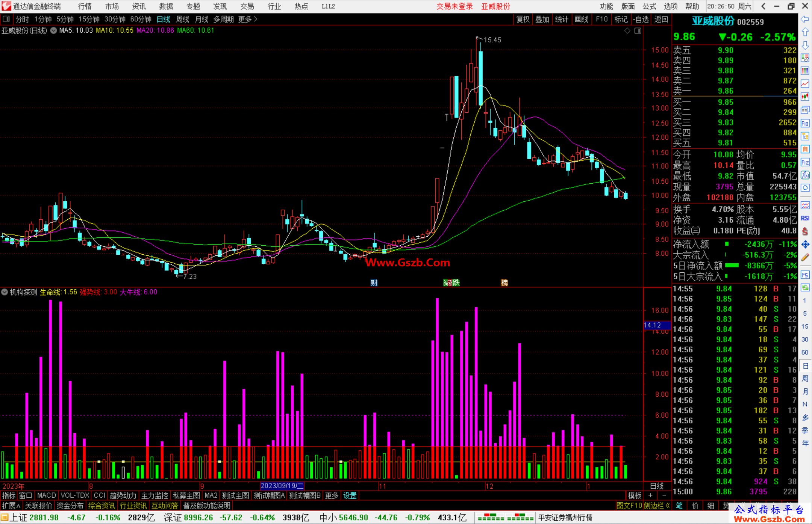Click the left arrow icon in right sidebar

pyautogui.click(x=805, y=19)
